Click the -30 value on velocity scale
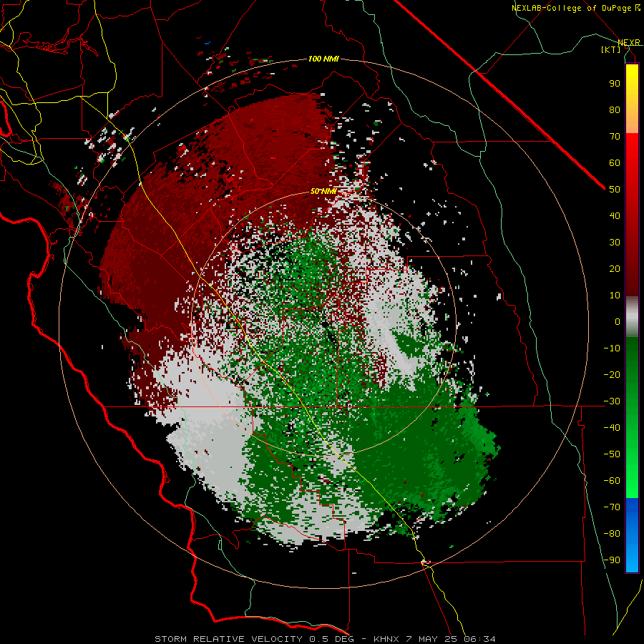Screen dimensions: 644x644 [x=612, y=401]
